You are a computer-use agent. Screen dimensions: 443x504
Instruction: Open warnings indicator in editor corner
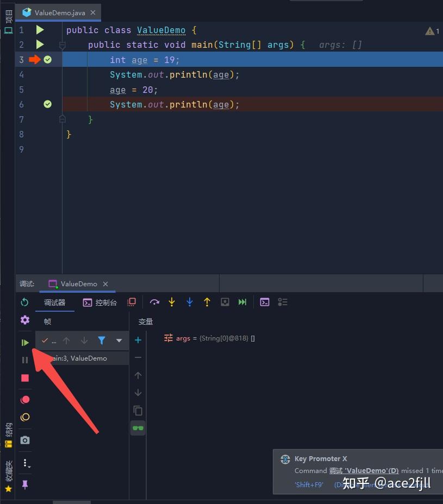(x=432, y=31)
